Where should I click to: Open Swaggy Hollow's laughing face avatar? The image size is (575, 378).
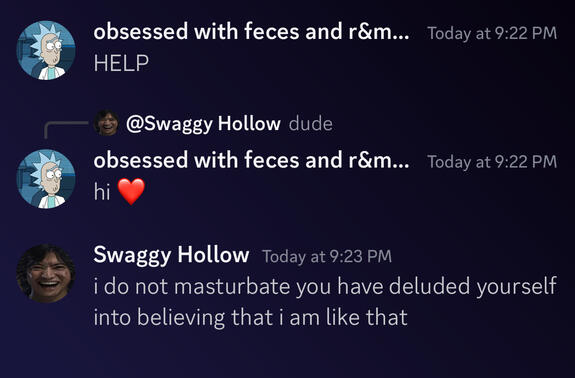tap(46, 274)
